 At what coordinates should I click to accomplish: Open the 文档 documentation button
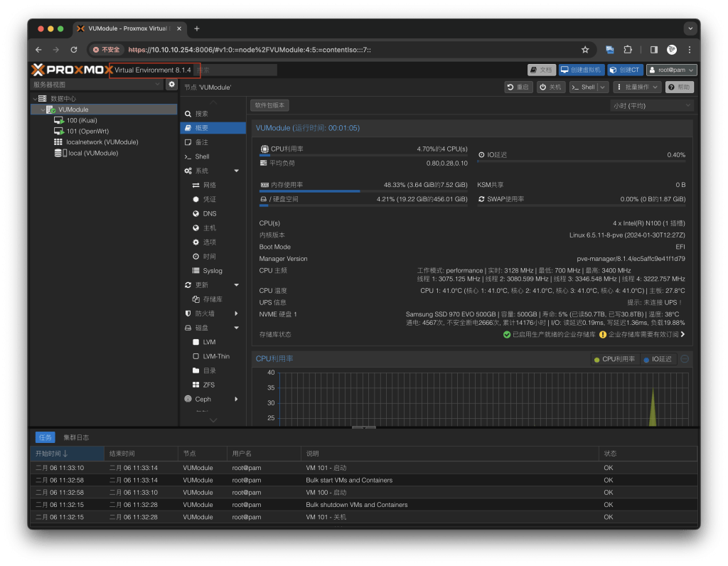(x=541, y=70)
